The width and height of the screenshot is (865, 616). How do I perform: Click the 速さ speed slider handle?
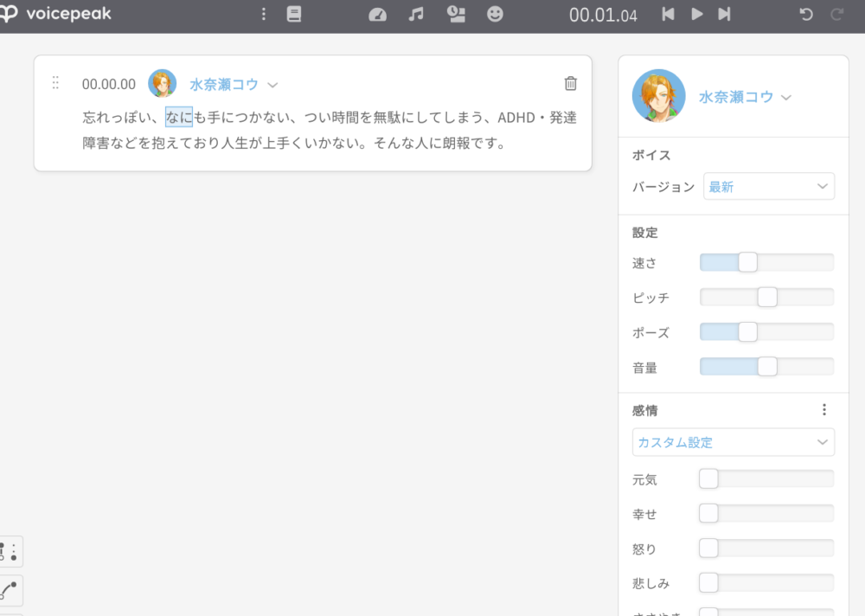coord(747,262)
